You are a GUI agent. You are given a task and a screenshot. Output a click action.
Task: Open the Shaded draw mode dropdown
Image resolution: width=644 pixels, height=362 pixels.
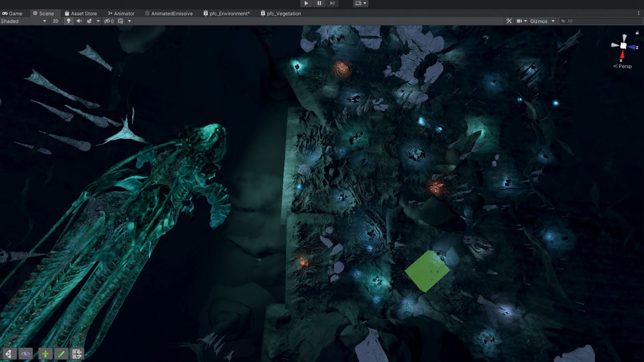point(24,21)
